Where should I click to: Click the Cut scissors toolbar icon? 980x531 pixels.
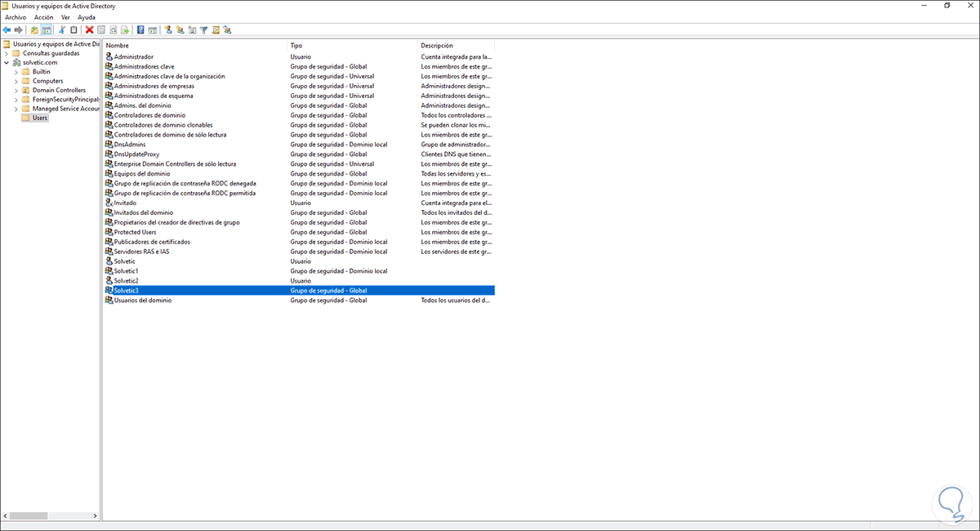click(61, 30)
